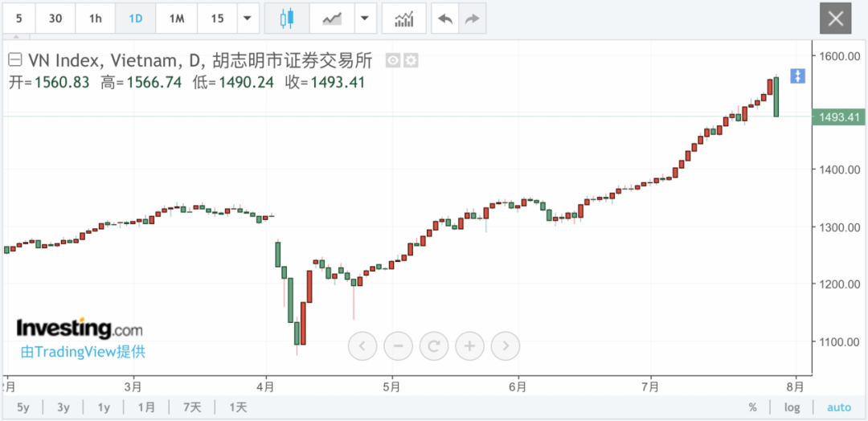The width and height of the screenshot is (868, 421).
Task: Open the indicators icon
Action: coord(403,18)
